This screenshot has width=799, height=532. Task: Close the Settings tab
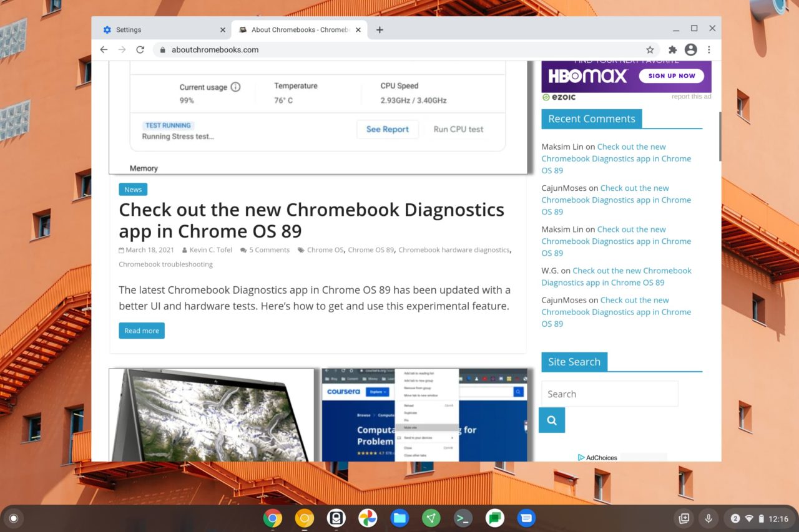tap(223, 30)
